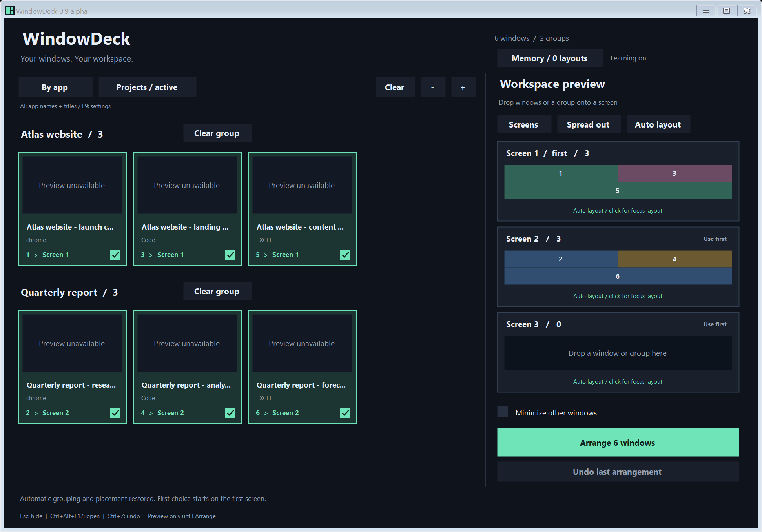Maximize the WindowDeck window
The image size is (762, 532).
pyautogui.click(x=726, y=11)
